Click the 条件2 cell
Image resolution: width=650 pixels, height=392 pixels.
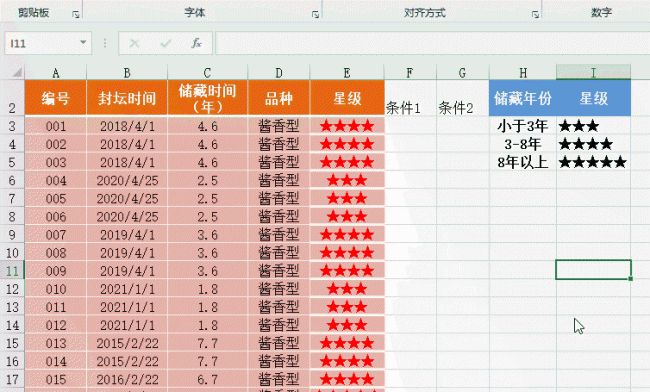click(463, 98)
